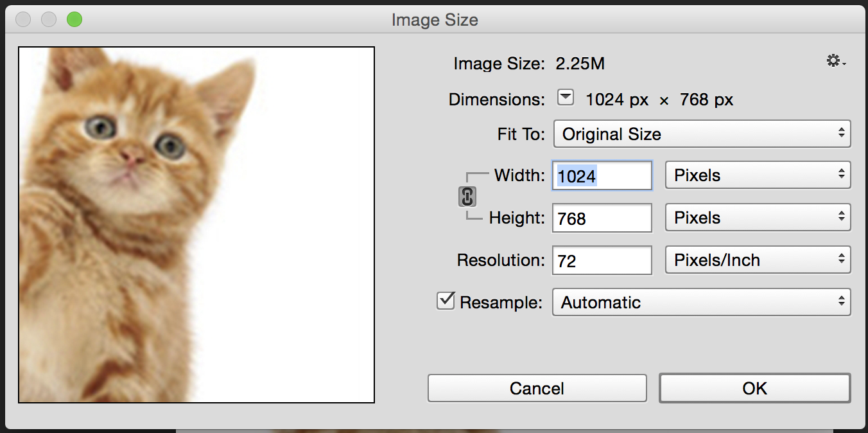Open the Height units Pixels dropdown

pos(758,218)
